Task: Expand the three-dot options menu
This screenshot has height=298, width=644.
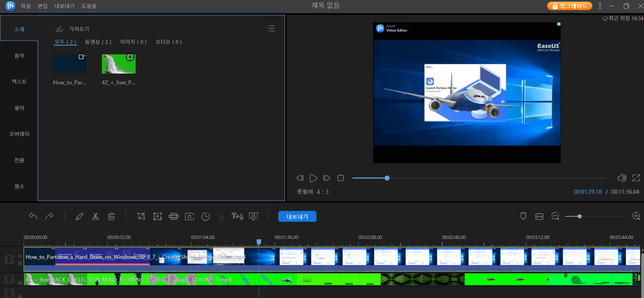Action: [x=600, y=6]
